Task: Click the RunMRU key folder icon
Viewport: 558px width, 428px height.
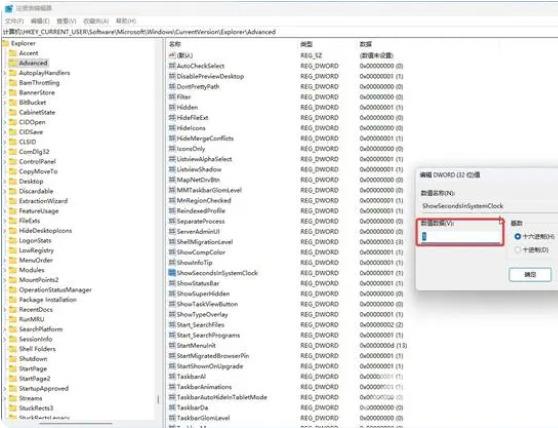Action: (x=13, y=319)
